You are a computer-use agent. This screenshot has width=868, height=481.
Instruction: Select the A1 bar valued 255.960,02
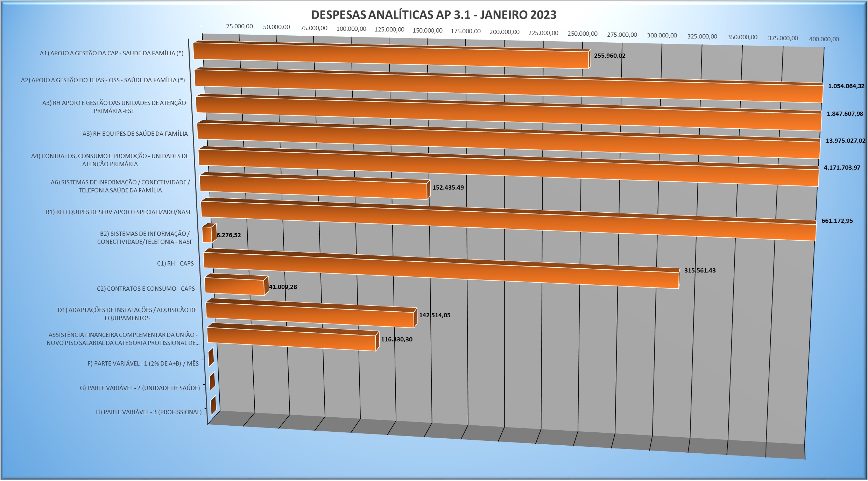(x=385, y=56)
